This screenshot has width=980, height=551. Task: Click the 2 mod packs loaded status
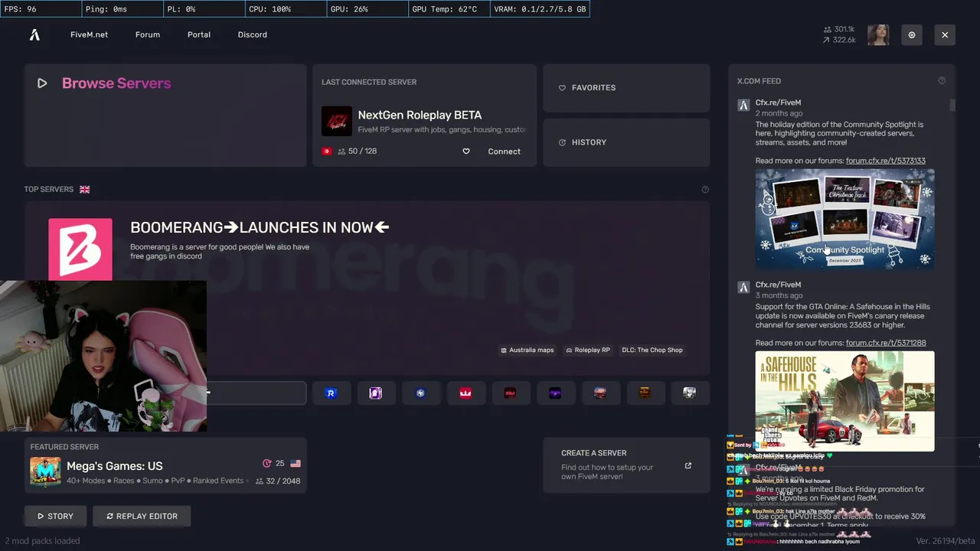42,541
